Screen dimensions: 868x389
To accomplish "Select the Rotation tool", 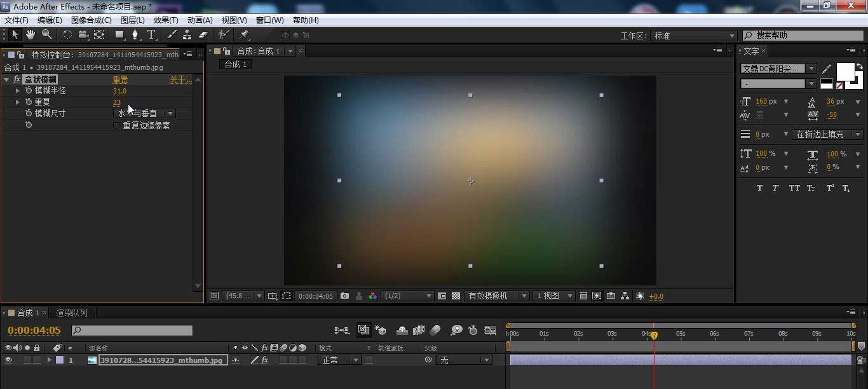I will point(67,35).
